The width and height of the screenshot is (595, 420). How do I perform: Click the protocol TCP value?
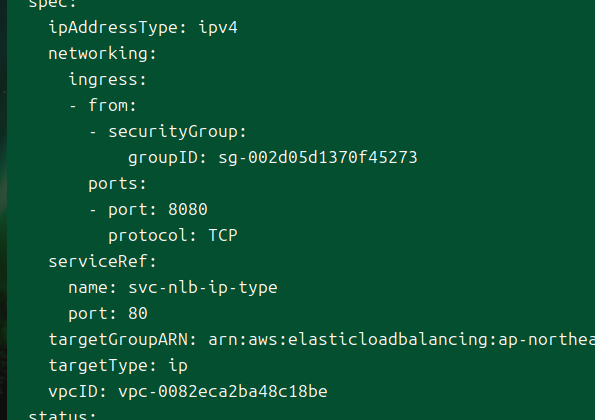pos(223,236)
